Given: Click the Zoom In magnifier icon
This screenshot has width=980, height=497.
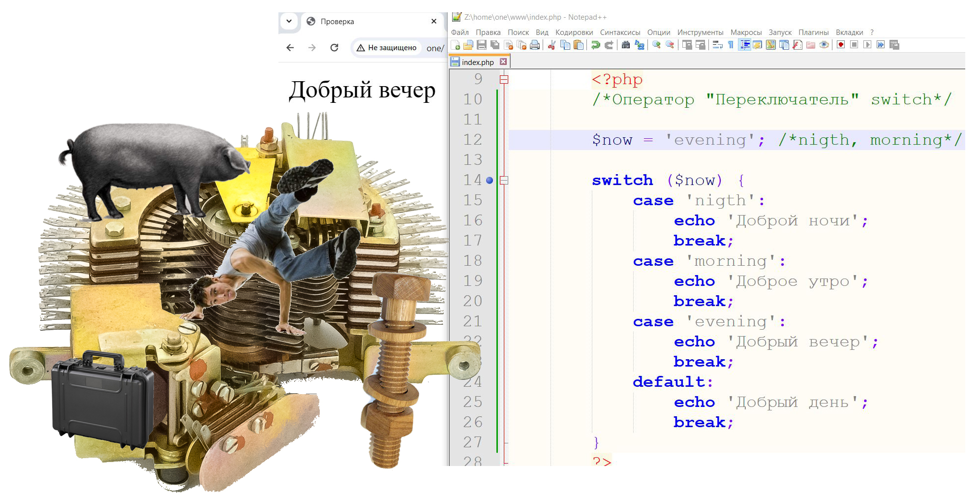Looking at the screenshot, I should click(656, 45).
